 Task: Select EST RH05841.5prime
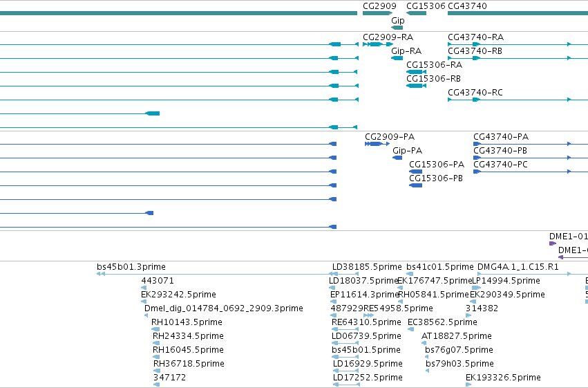433,295
